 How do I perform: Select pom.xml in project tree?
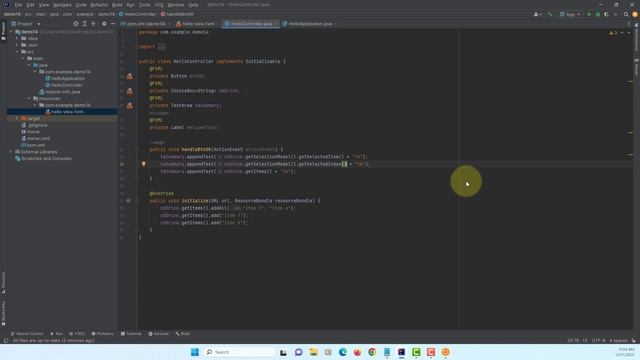tap(33, 145)
